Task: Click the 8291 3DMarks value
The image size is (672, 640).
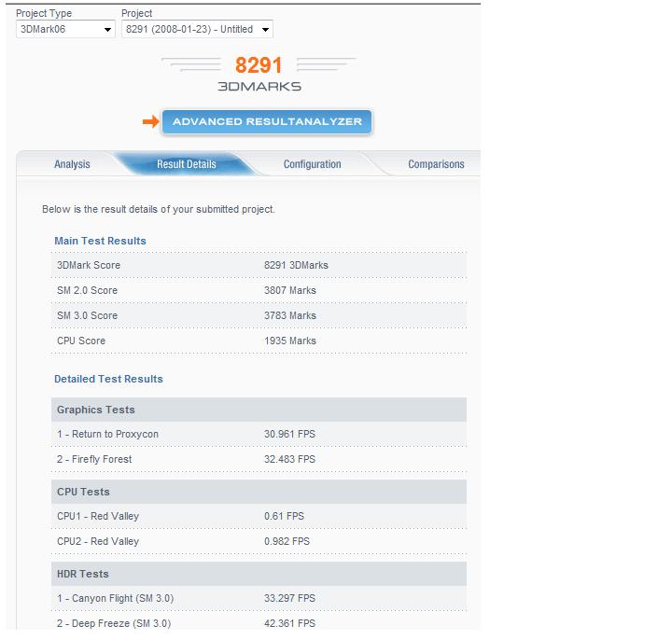Action: [296, 265]
